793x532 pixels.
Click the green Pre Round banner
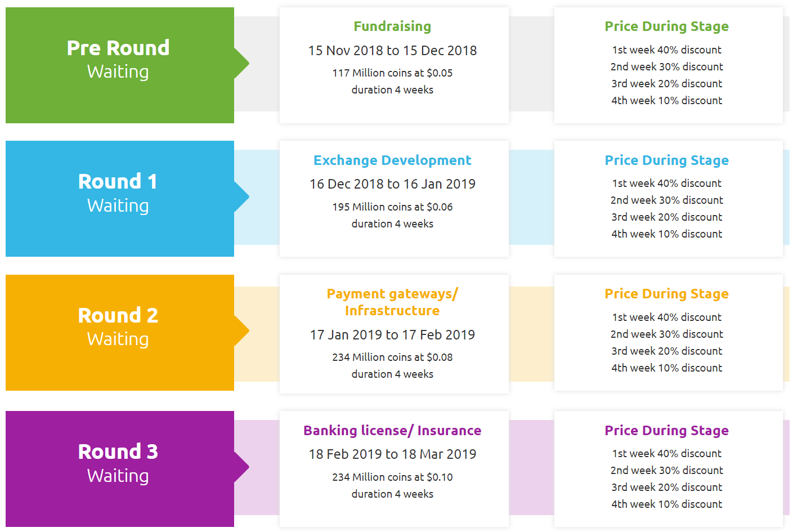(120, 65)
